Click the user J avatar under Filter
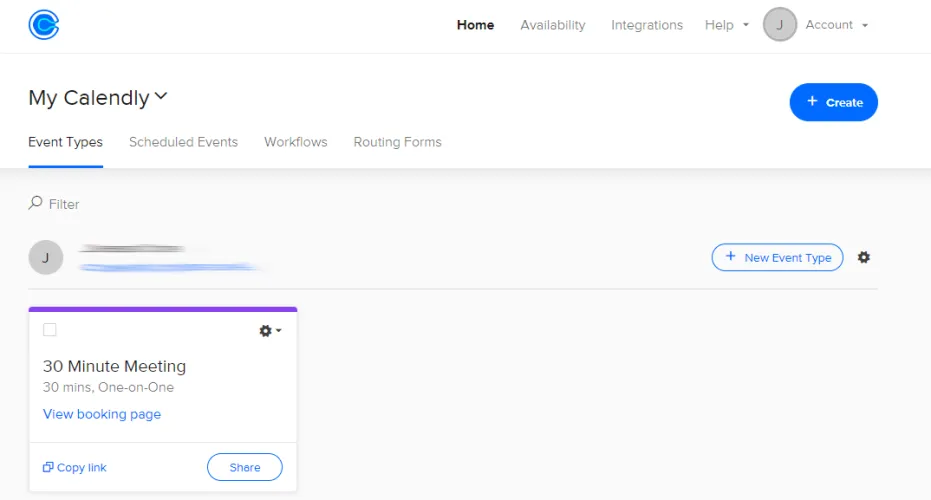Screen dimensions: 931x500 [x=46, y=257]
